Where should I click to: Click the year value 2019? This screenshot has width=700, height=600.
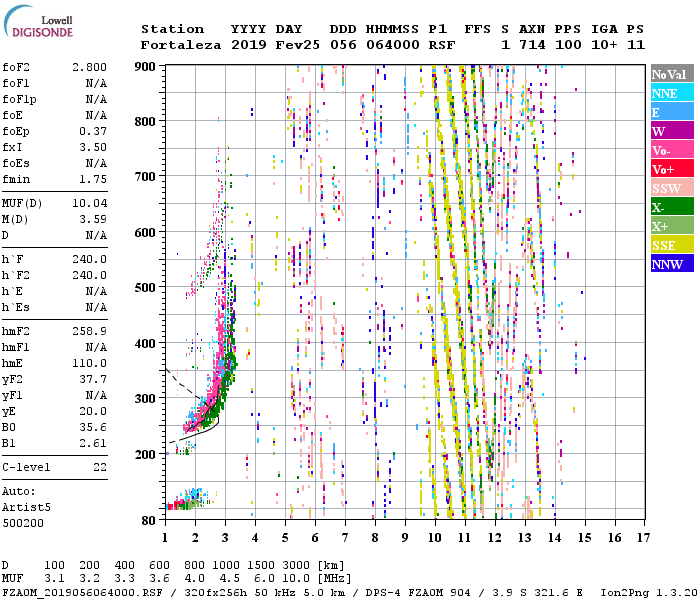click(x=249, y=45)
